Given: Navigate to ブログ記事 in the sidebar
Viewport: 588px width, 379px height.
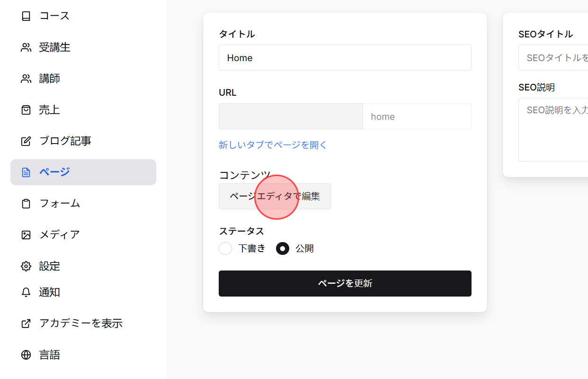Looking at the screenshot, I should [x=64, y=141].
